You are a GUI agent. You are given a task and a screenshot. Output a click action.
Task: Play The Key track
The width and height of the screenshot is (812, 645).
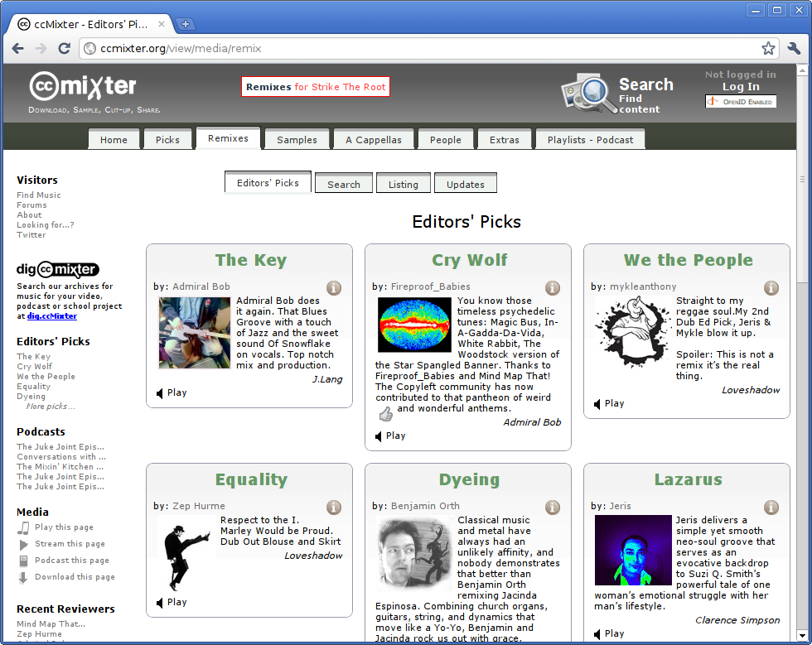click(x=172, y=393)
